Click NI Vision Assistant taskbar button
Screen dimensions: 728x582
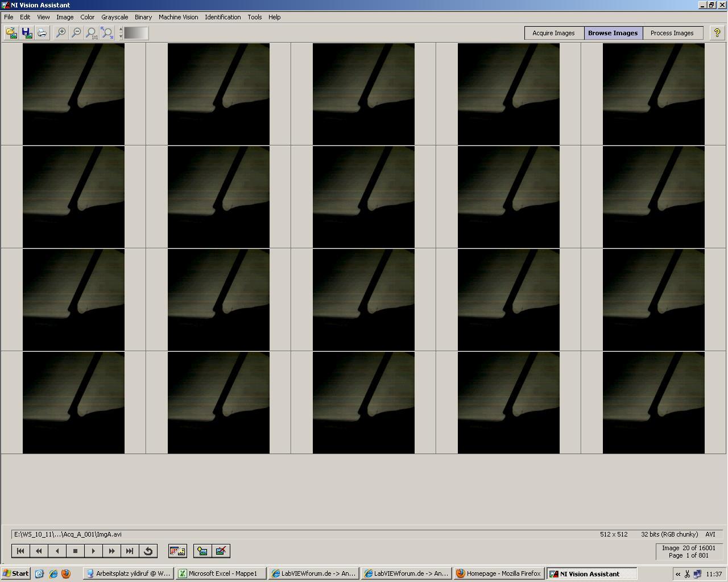pos(592,573)
